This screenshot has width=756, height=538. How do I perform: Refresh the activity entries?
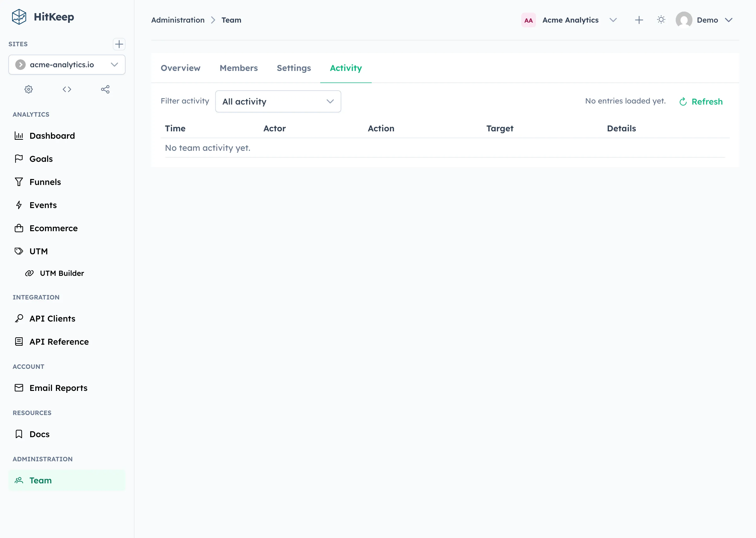(x=701, y=102)
